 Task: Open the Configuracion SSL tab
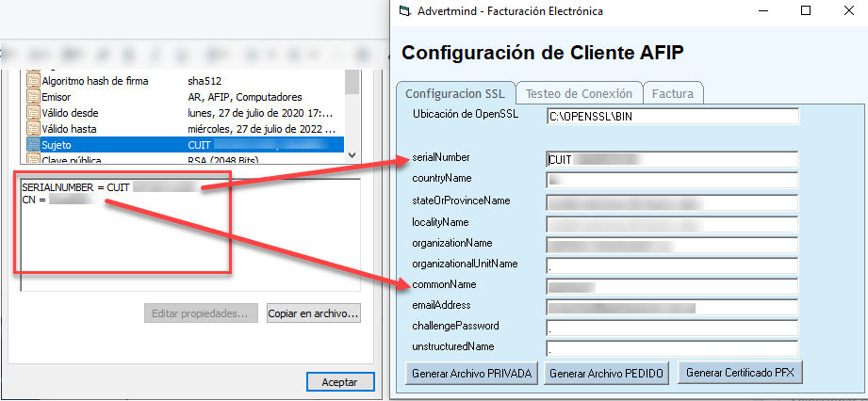tap(455, 93)
